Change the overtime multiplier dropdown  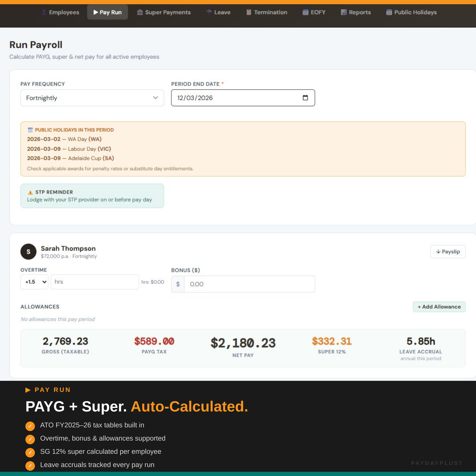click(34, 282)
